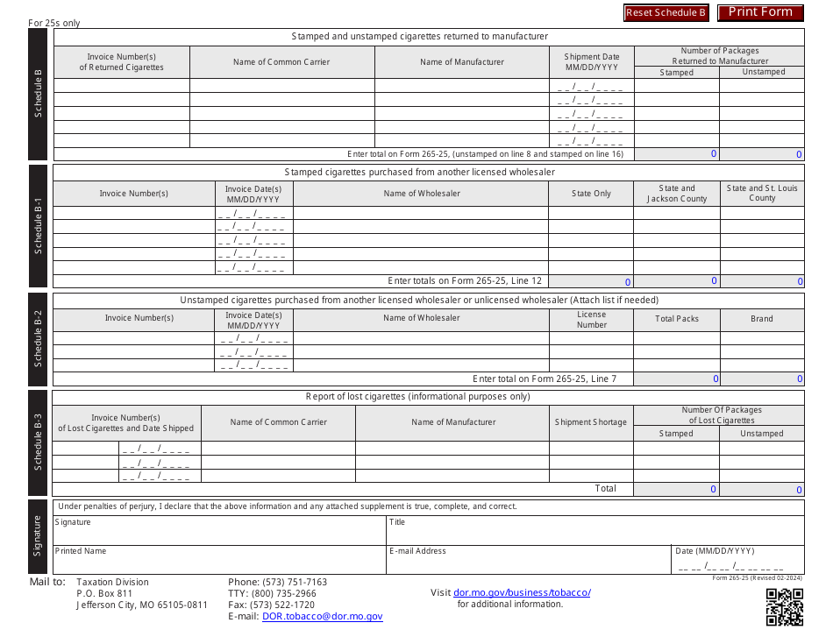Open the dor.mo.gov/business/tobacco link
Viewport: 833px width, 644px height.
point(521,592)
